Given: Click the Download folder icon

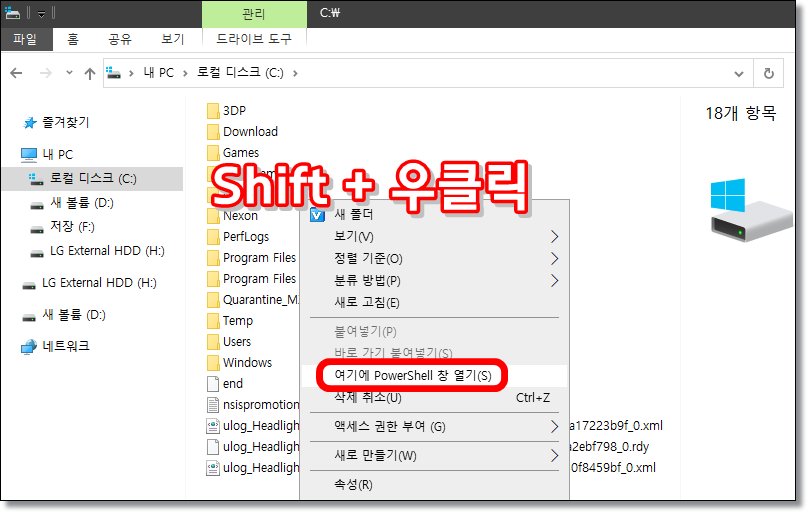Looking at the screenshot, I should 213,132.
